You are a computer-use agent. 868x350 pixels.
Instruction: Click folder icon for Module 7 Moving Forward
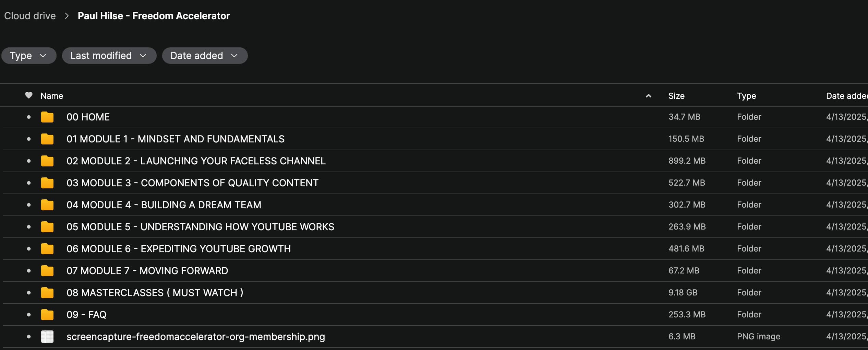tap(47, 271)
